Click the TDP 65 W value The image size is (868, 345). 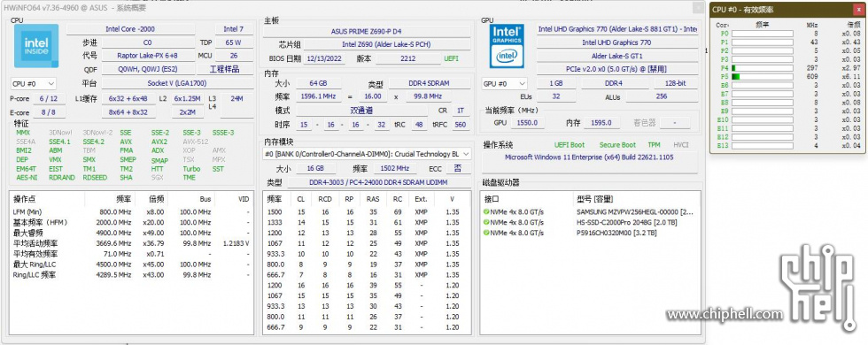[234, 42]
